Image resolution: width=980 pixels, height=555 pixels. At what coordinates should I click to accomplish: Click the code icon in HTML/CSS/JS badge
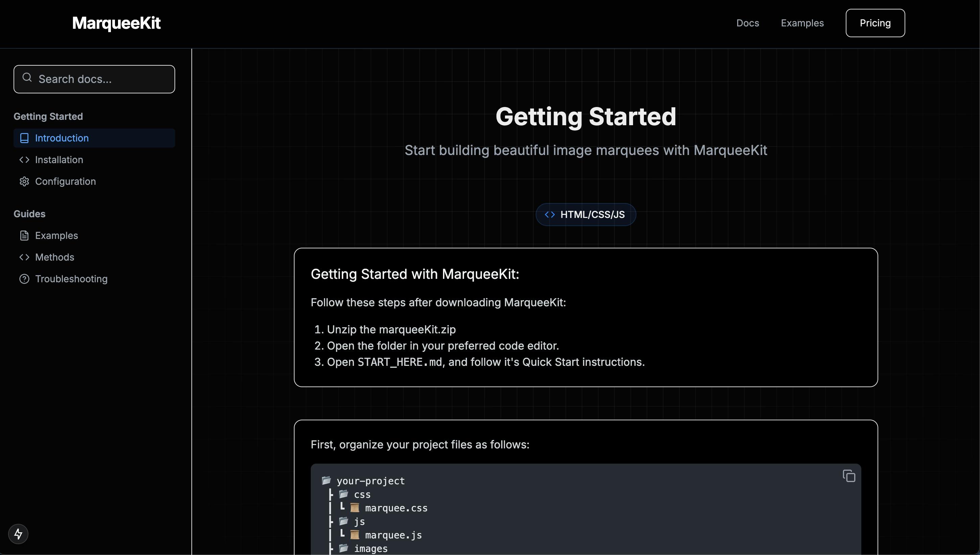point(550,215)
